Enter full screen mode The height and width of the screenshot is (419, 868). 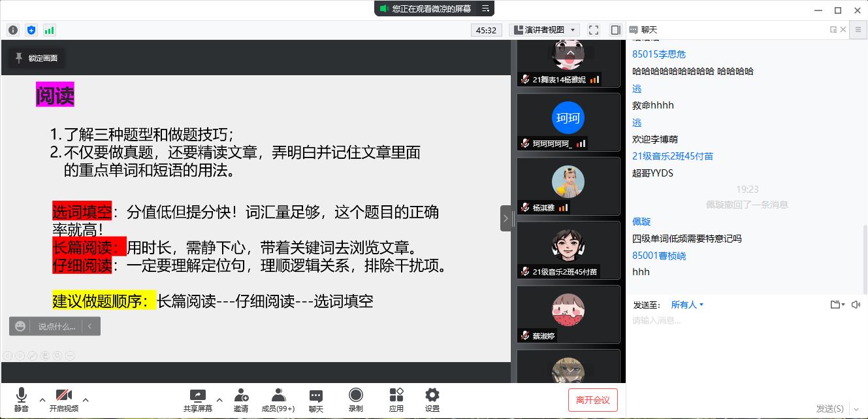(x=594, y=30)
